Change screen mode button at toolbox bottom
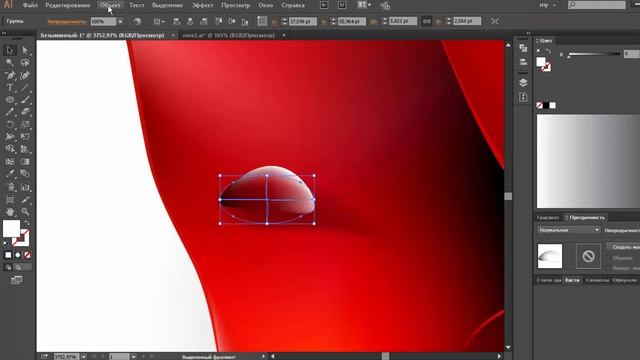640x360 pixels. [x=17, y=280]
